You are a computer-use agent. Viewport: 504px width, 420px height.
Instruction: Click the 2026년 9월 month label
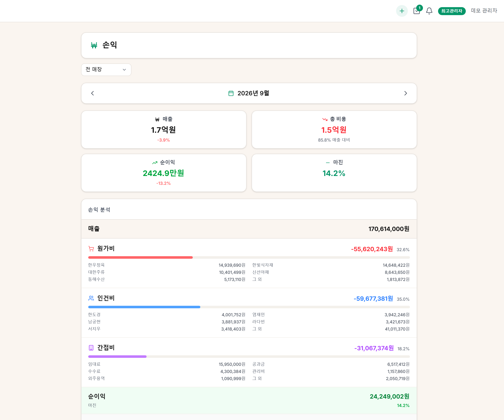coord(253,93)
